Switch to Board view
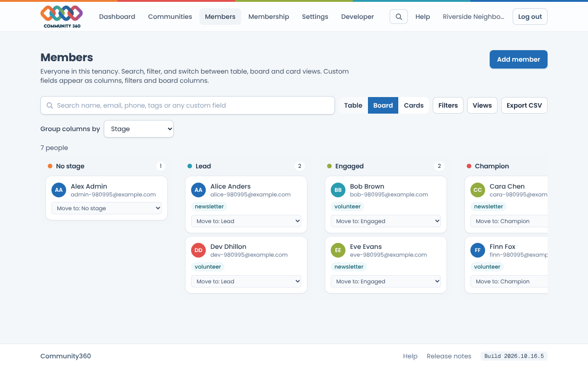588x368 pixels. (383, 105)
